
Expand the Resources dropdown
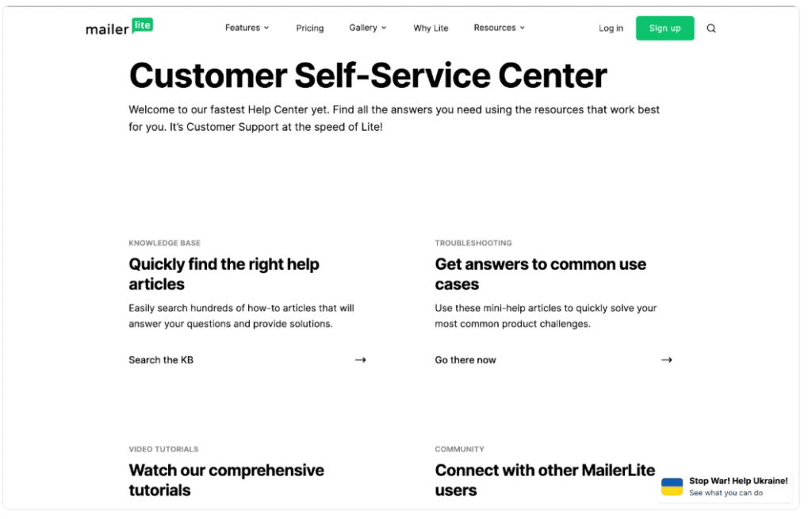click(499, 28)
